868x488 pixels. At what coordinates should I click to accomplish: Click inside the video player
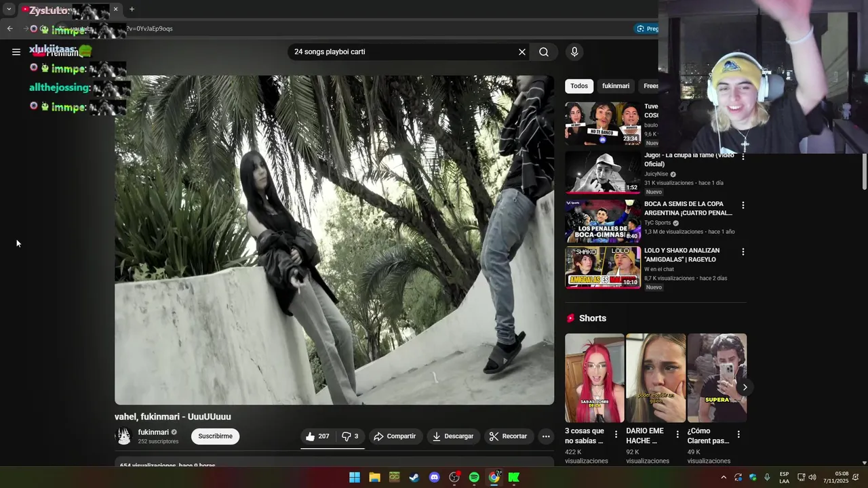coord(334,240)
